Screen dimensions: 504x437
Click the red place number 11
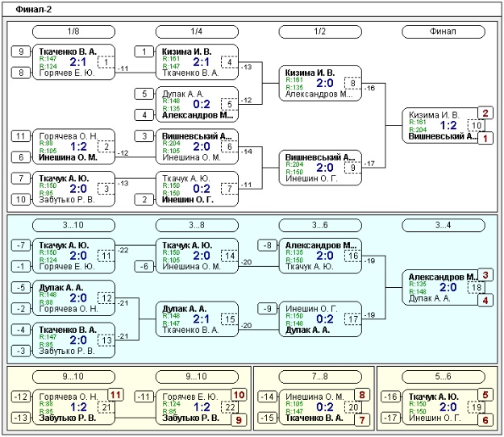(x=115, y=394)
